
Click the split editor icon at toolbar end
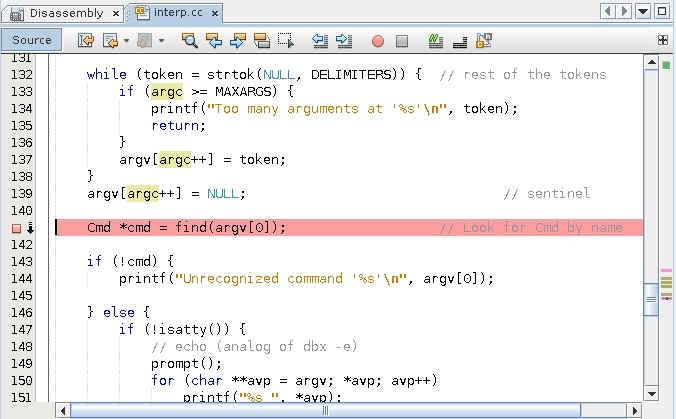tap(663, 40)
